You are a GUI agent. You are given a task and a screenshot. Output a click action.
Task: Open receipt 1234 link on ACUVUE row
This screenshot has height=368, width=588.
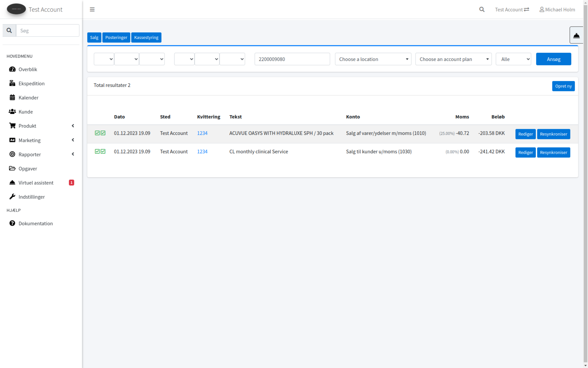coord(202,133)
